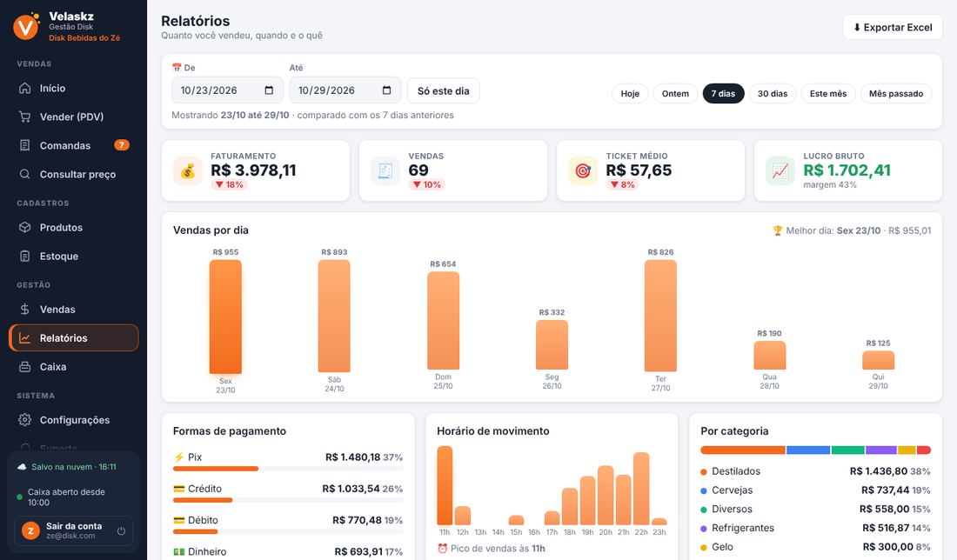This screenshot has width=957, height=560.
Task: Click the Até date field 10/29/2026
Action: click(345, 90)
